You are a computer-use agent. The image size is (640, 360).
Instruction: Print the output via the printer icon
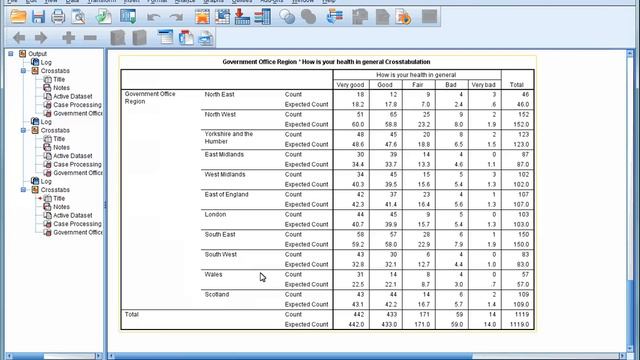point(58,17)
